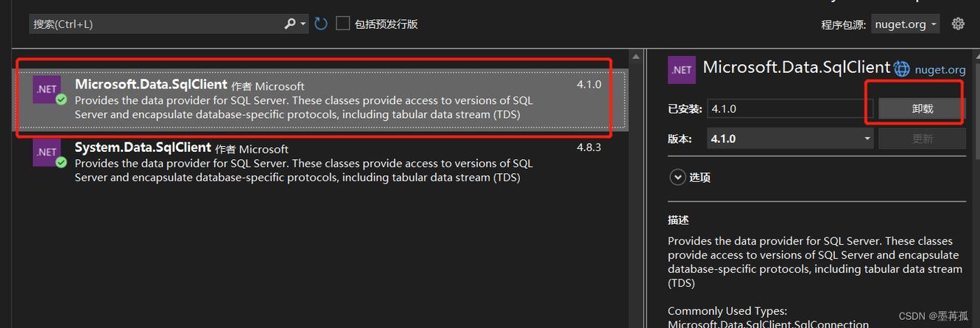This screenshot has height=328, width=980.
Task: Focus the 搜索(Ctrl+L) search box
Action: click(x=156, y=24)
